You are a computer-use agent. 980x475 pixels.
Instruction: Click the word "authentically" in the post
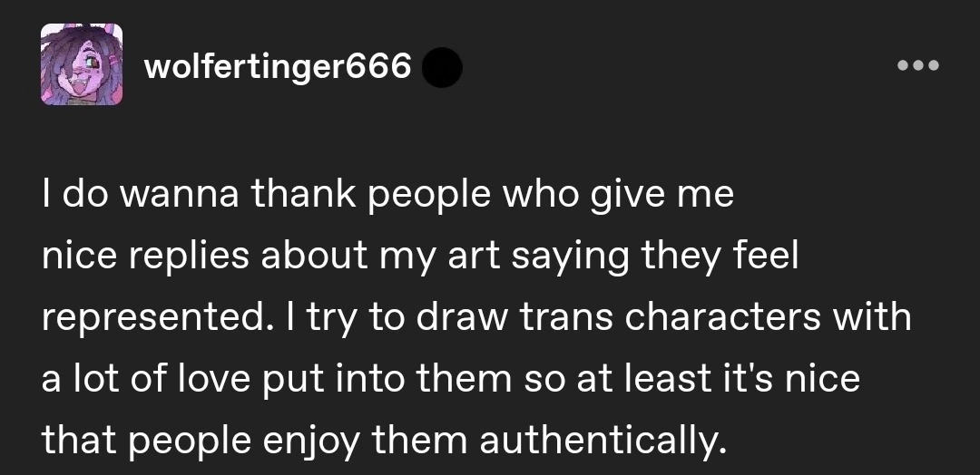[x=603, y=441]
